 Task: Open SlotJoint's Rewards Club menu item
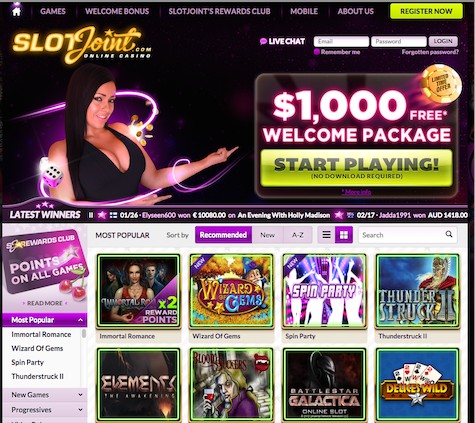pyautogui.click(x=219, y=11)
